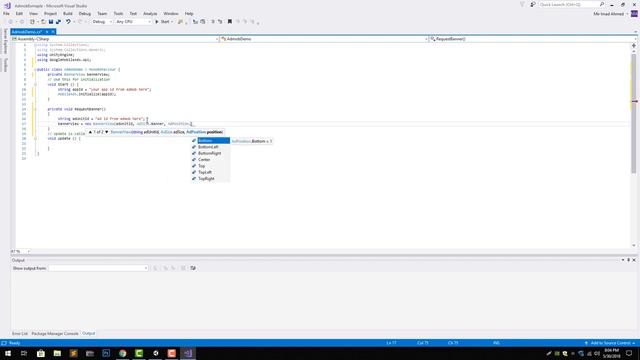Image resolution: width=640 pixels, height=360 pixels.
Task: Click the Comment selected lines icon
Action: click(x=213, y=22)
